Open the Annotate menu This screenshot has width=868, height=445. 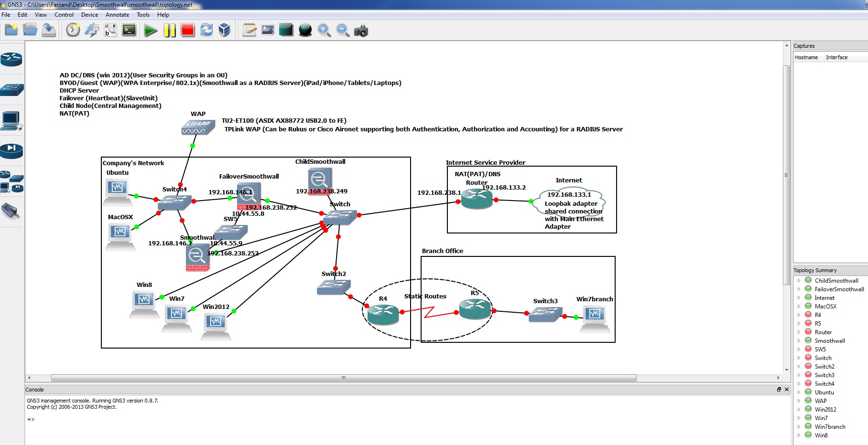117,15
